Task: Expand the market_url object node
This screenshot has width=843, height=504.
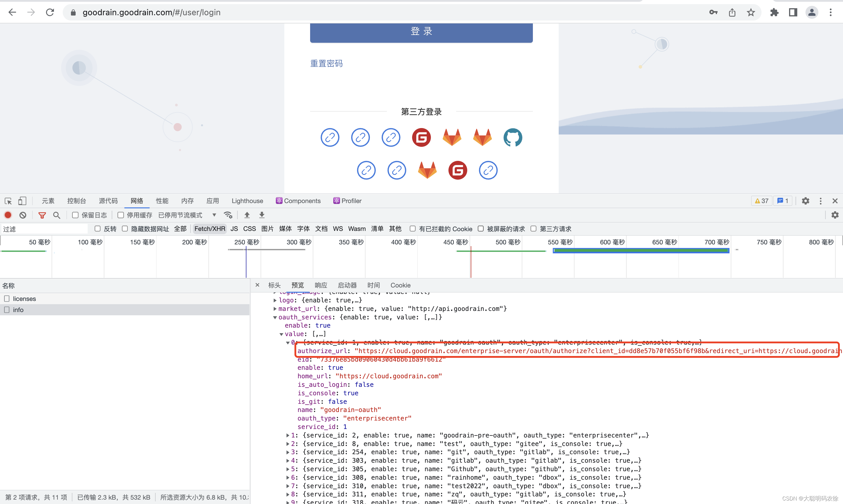Action: tap(275, 309)
